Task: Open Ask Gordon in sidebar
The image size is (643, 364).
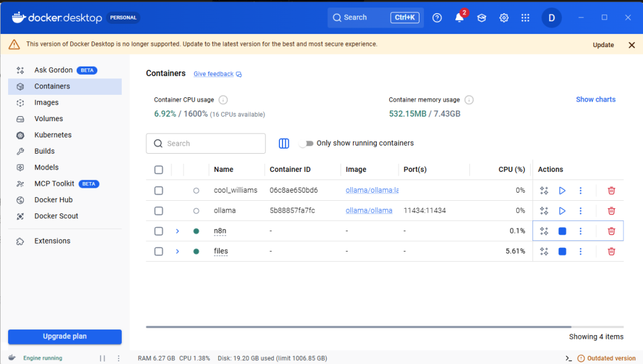Action: [x=65, y=70]
